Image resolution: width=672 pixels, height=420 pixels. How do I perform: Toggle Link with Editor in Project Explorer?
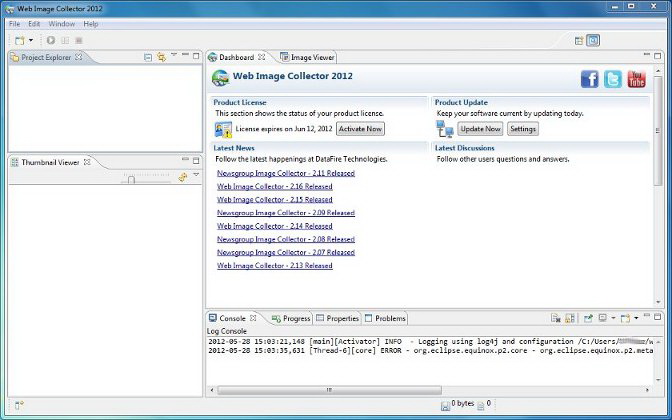point(162,57)
